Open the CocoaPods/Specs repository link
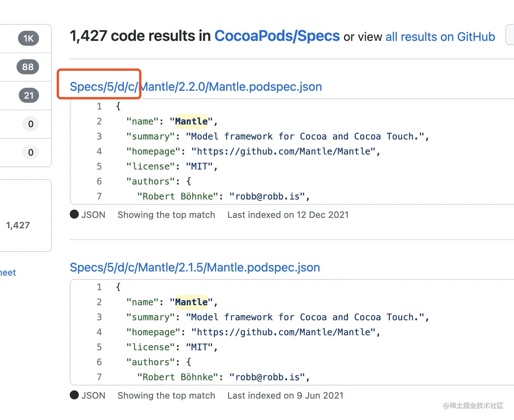The image size is (514, 420). click(277, 36)
